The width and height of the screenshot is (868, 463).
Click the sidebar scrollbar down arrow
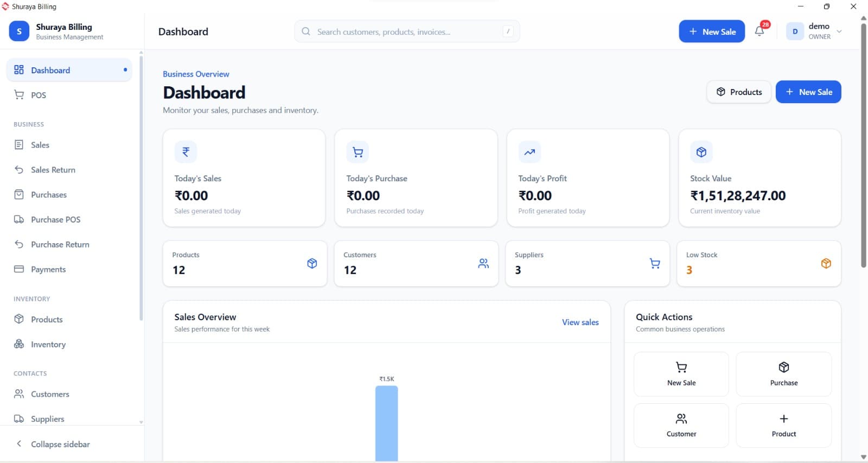pos(141,422)
